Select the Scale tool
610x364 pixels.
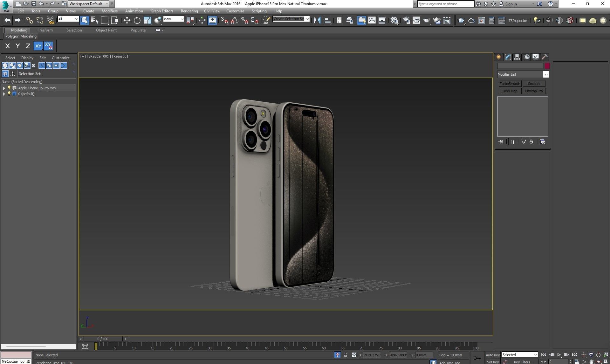tap(147, 20)
